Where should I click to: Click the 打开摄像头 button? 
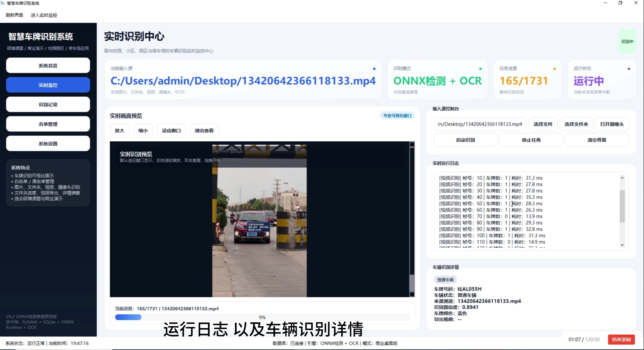[612, 124]
